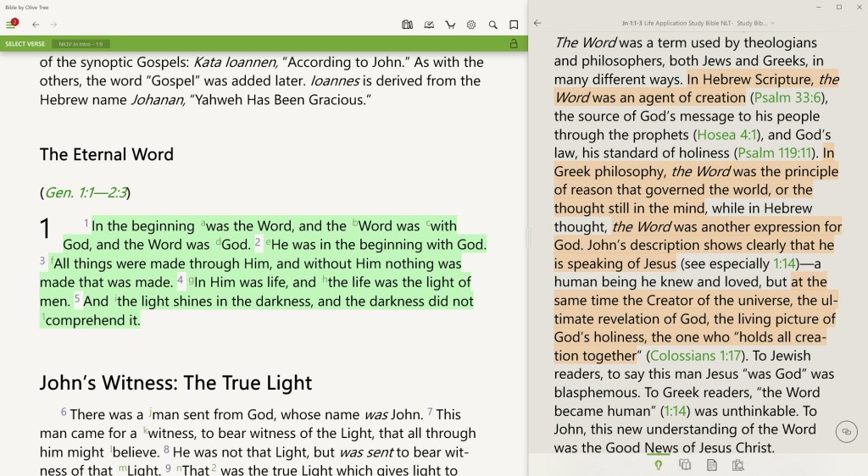
Task: Open the Psalm 119:11 link
Action: click(x=775, y=153)
